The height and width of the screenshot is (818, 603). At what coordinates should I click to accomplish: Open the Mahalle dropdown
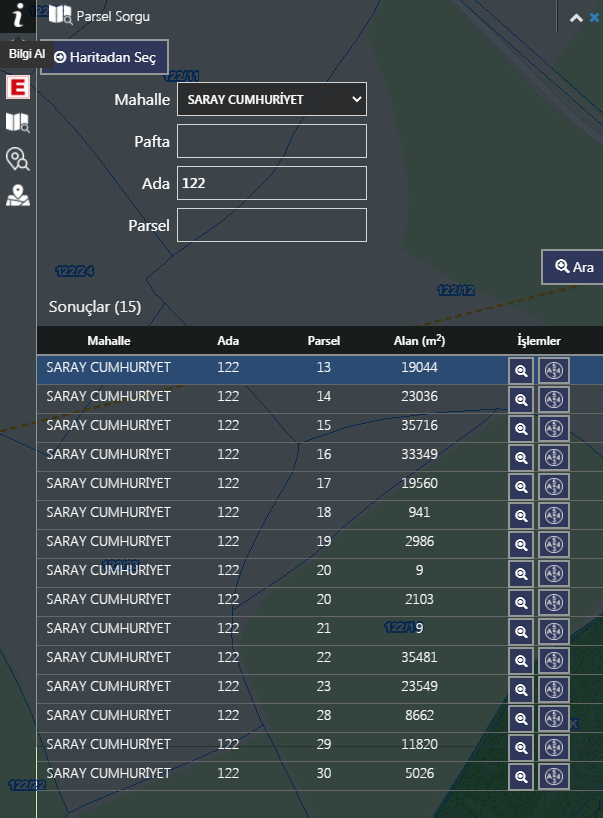pos(271,99)
